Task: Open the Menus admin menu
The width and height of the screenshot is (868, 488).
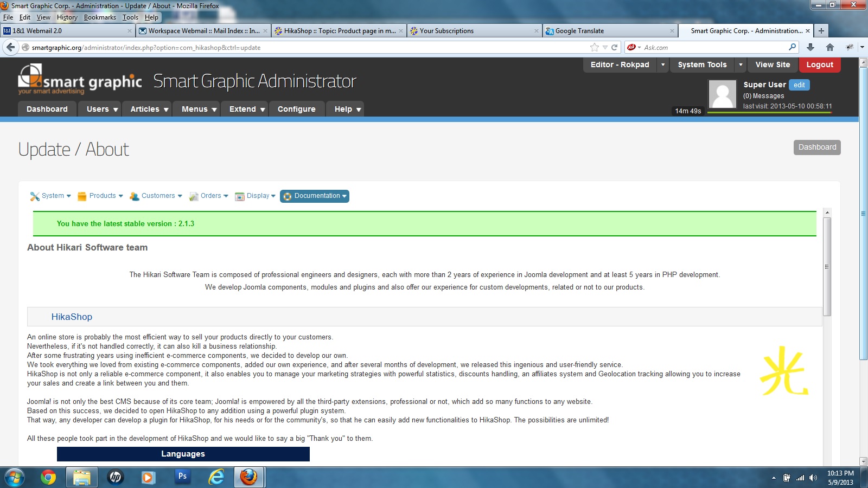Action: tap(196, 109)
